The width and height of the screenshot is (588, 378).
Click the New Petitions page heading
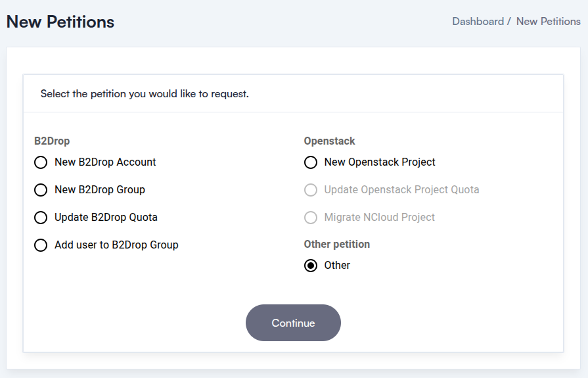click(x=60, y=22)
